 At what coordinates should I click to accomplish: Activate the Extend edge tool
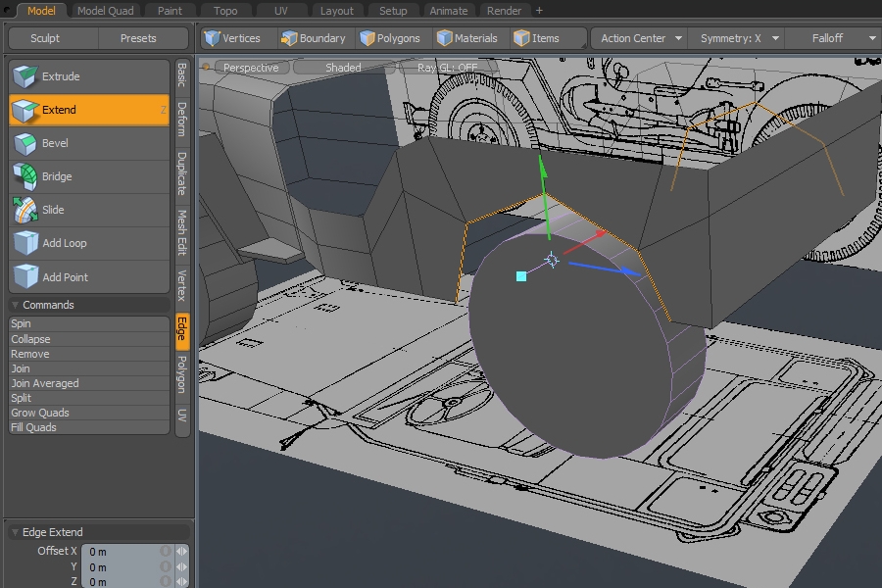click(89, 110)
